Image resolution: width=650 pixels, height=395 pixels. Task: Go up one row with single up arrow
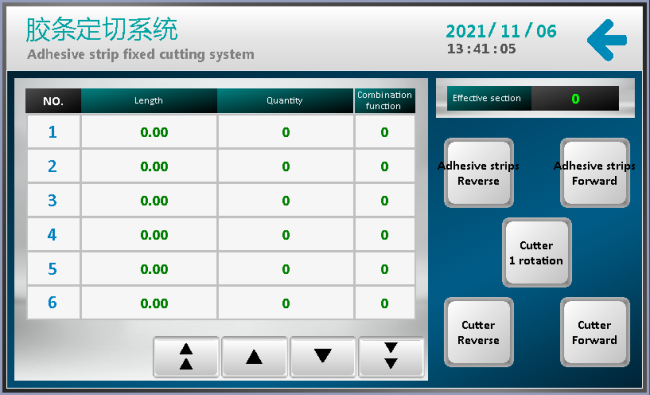pos(254,356)
